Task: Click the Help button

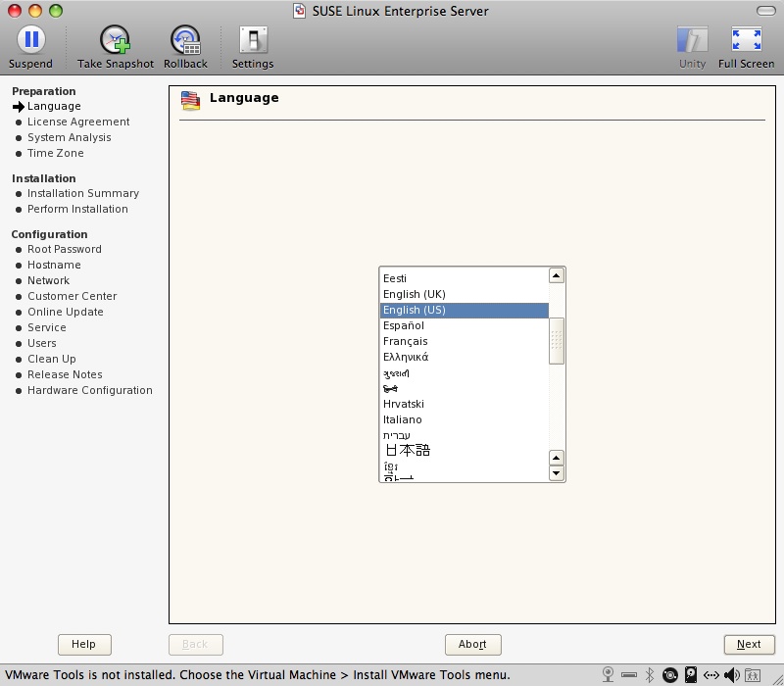Action: 84,644
